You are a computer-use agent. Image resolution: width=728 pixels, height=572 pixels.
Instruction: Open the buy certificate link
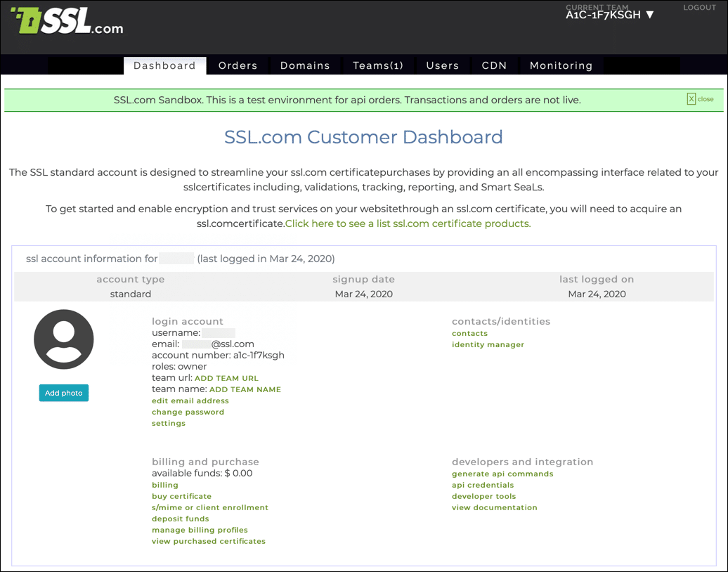(181, 497)
